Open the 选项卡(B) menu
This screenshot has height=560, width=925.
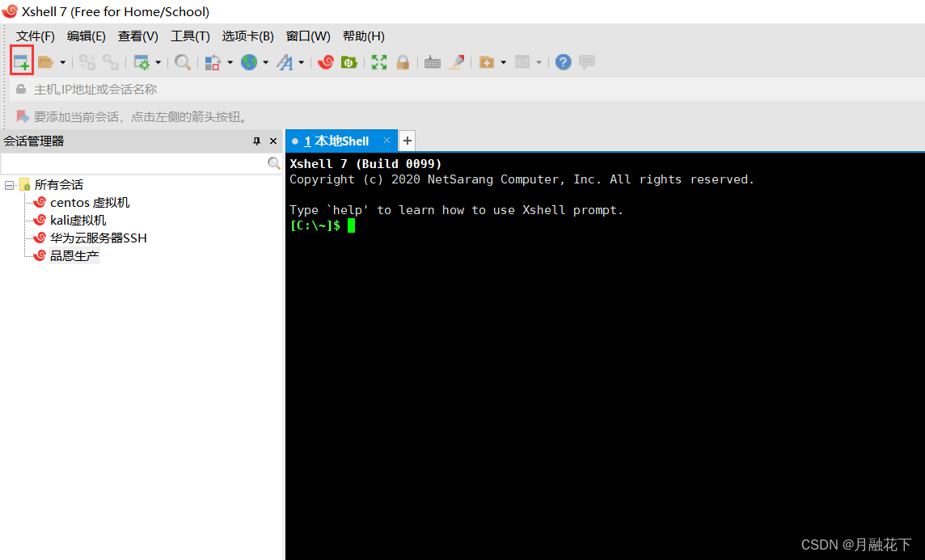[247, 36]
